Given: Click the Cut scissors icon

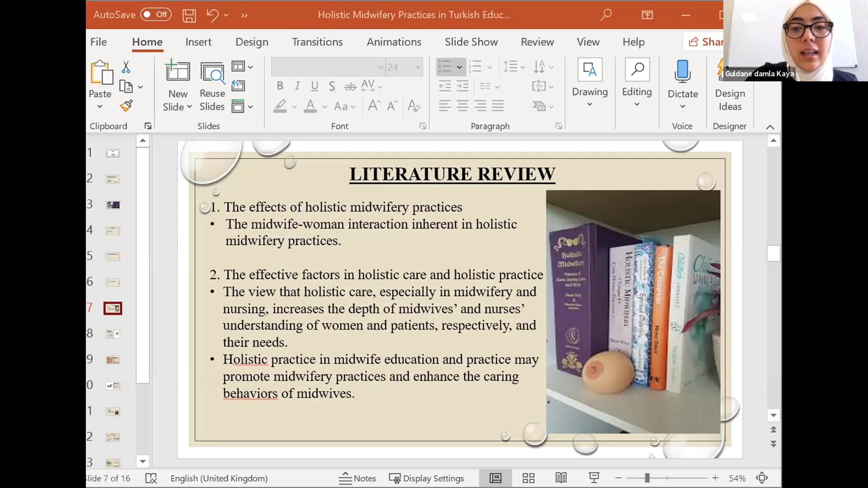Looking at the screenshot, I should tap(126, 67).
